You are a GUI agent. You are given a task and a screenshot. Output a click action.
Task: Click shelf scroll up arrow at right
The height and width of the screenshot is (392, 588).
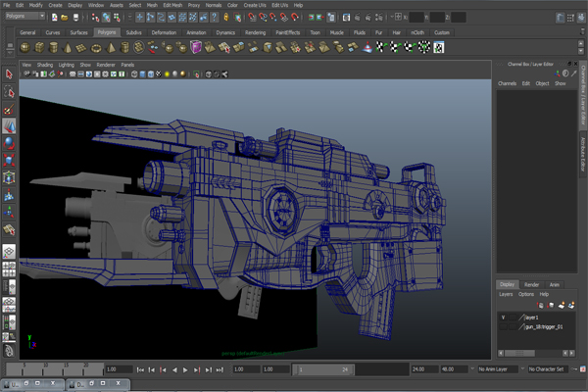[x=581, y=43]
